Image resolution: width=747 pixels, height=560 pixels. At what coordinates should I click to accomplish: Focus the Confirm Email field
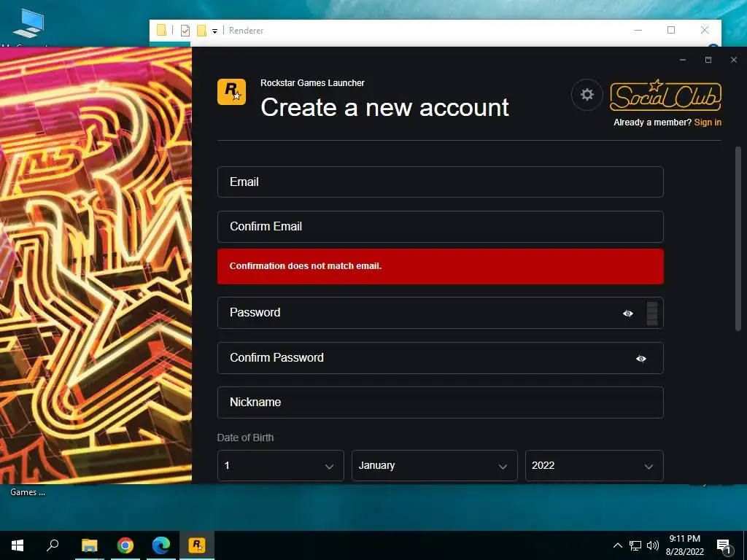click(x=440, y=227)
